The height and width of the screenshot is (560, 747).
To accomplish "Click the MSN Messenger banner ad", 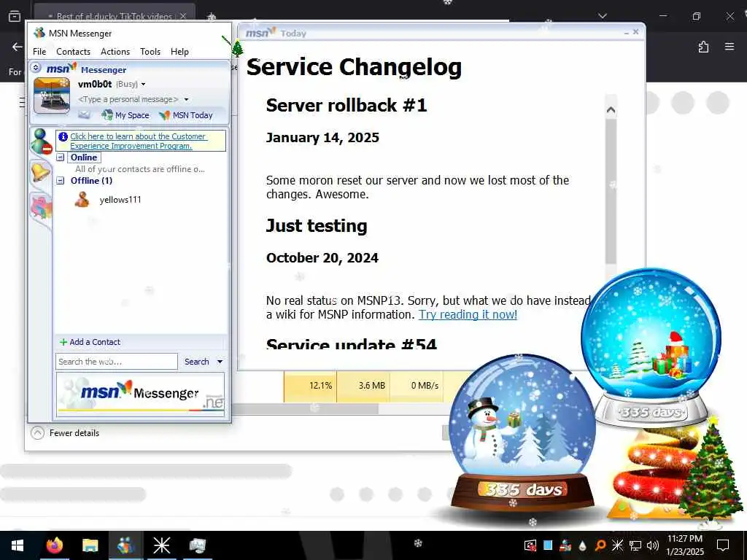I will pyautogui.click(x=140, y=394).
